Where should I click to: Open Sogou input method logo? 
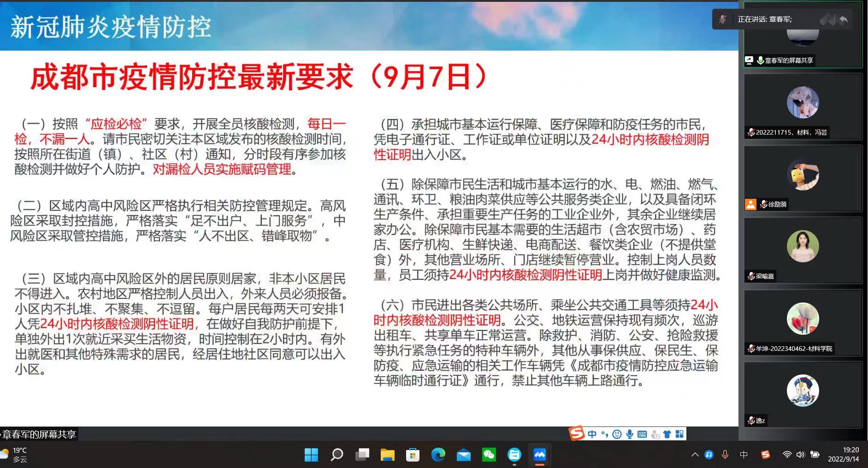click(577, 433)
